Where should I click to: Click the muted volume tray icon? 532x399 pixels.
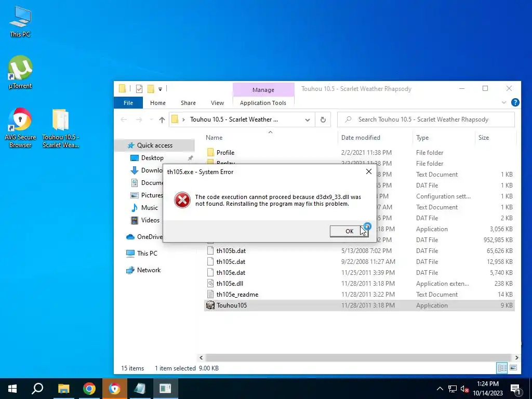[465, 389]
